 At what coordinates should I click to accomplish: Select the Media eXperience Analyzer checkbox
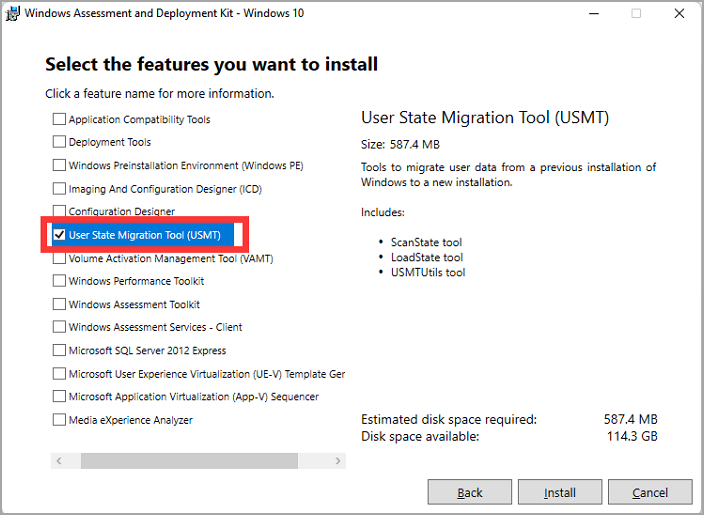pyautogui.click(x=59, y=421)
